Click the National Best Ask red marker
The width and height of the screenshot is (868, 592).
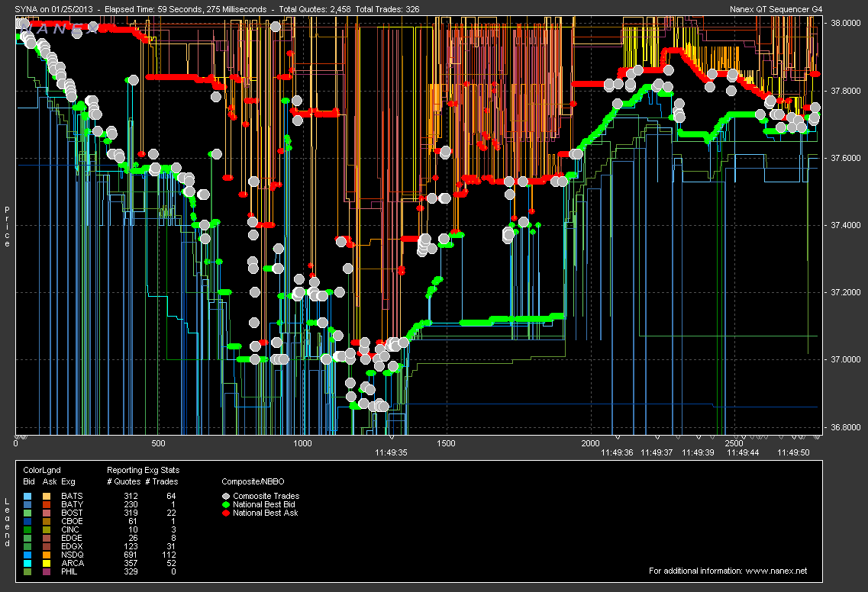[226, 513]
